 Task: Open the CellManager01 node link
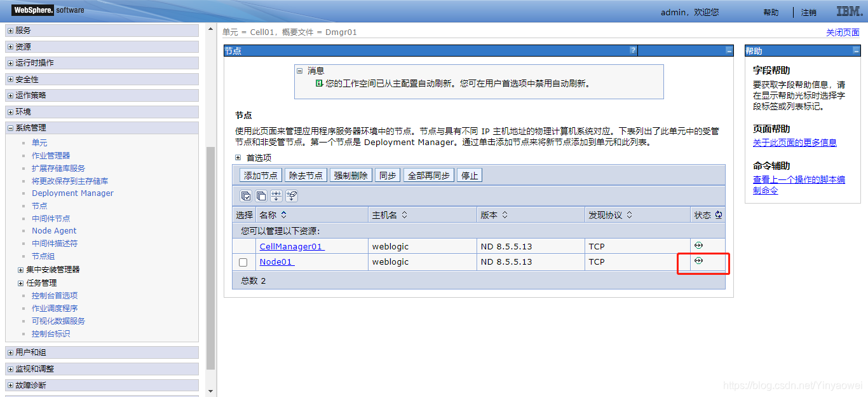click(292, 246)
